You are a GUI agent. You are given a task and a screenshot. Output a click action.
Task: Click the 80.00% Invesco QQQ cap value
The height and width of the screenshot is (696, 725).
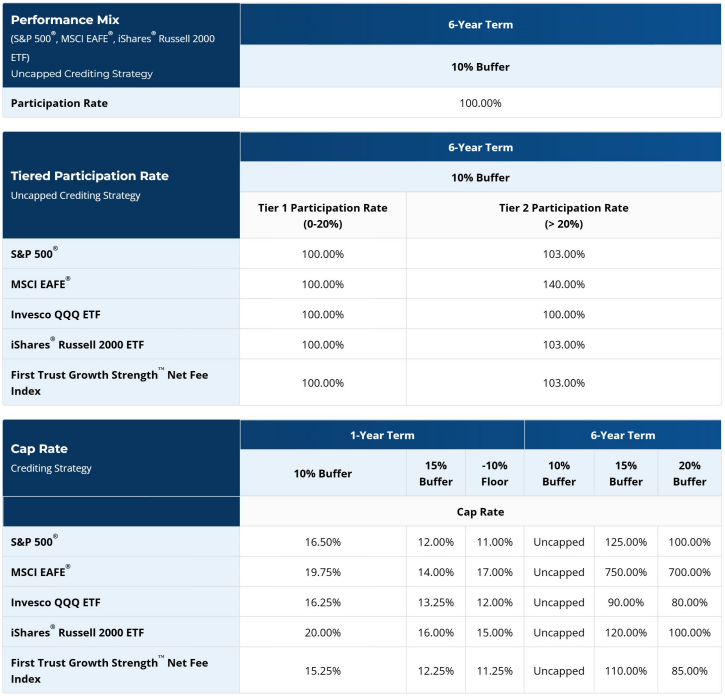tap(689, 603)
